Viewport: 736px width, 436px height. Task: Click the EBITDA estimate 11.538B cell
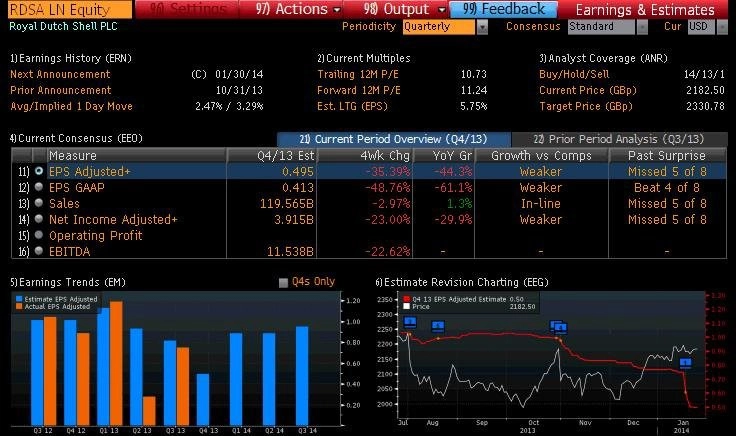tap(291, 252)
